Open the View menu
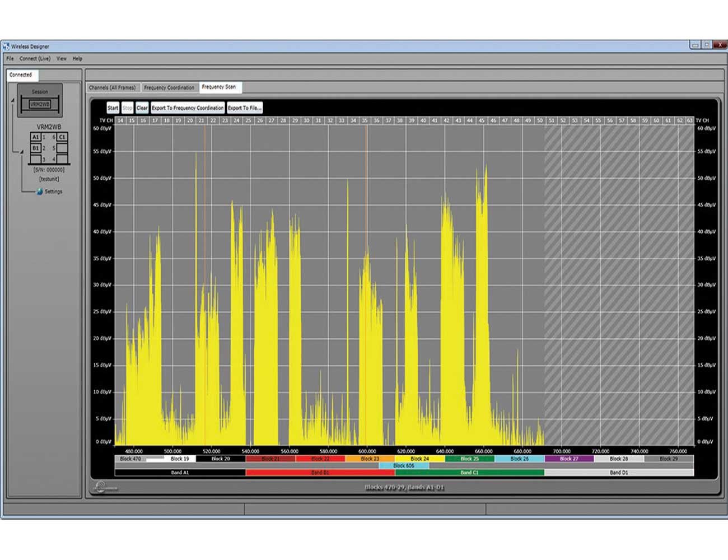This screenshot has height=560, width=728. tap(61, 58)
